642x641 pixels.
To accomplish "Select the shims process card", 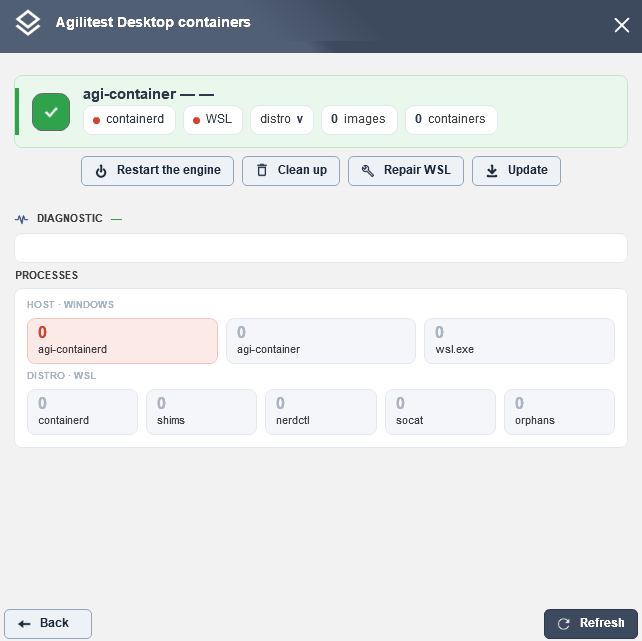I will pos(201,412).
